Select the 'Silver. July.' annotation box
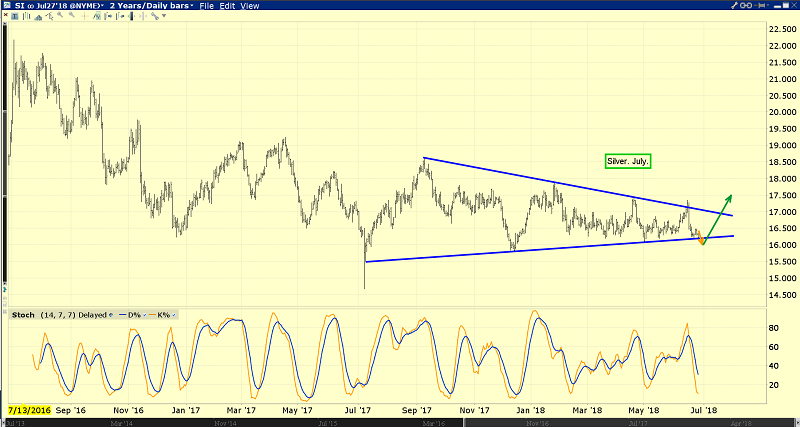The image size is (800, 427). [629, 161]
